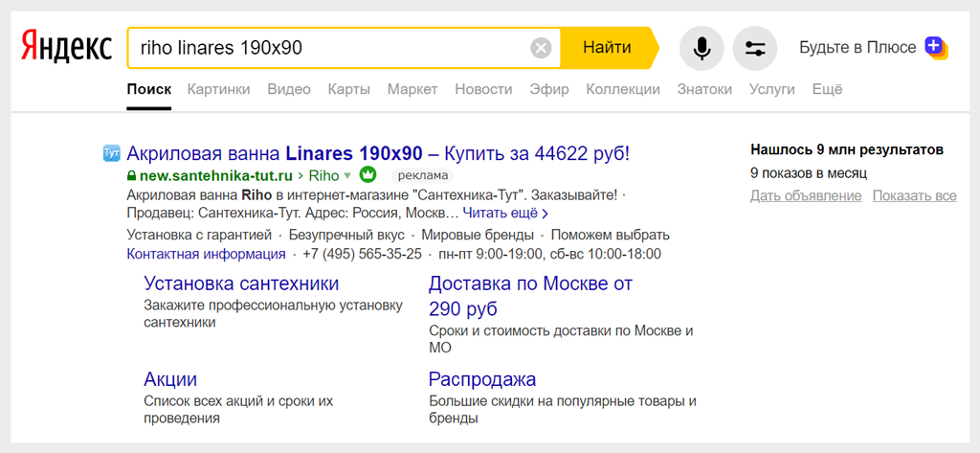This screenshot has width=980, height=453.
Task: Go to the Новости tab
Action: point(483,89)
